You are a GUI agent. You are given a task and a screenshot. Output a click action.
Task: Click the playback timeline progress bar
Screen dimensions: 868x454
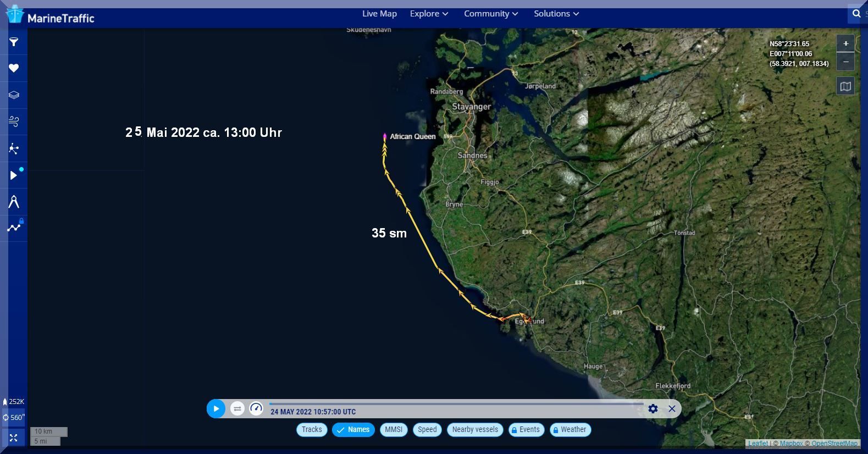pos(456,404)
